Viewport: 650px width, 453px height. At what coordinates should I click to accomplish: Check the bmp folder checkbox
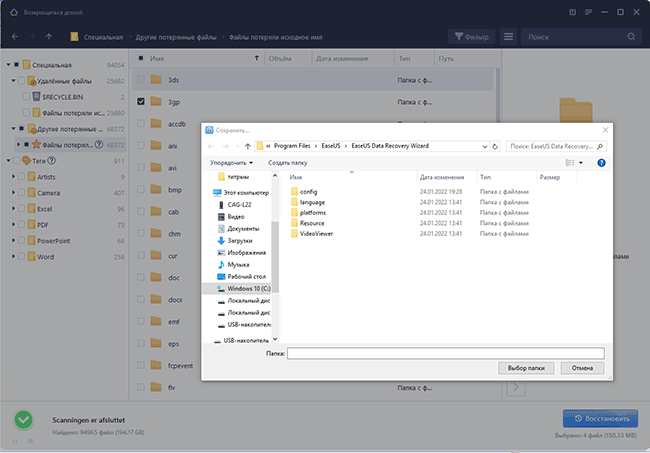pyautogui.click(x=141, y=189)
